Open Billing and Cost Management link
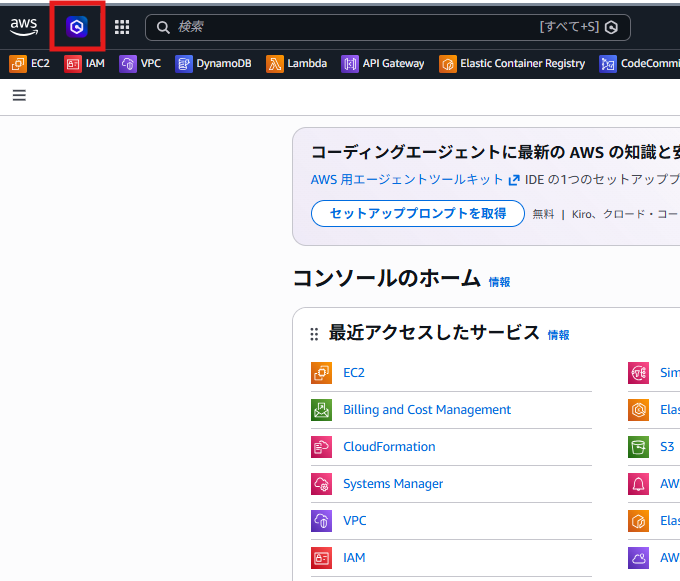This screenshot has width=680, height=581. [427, 410]
